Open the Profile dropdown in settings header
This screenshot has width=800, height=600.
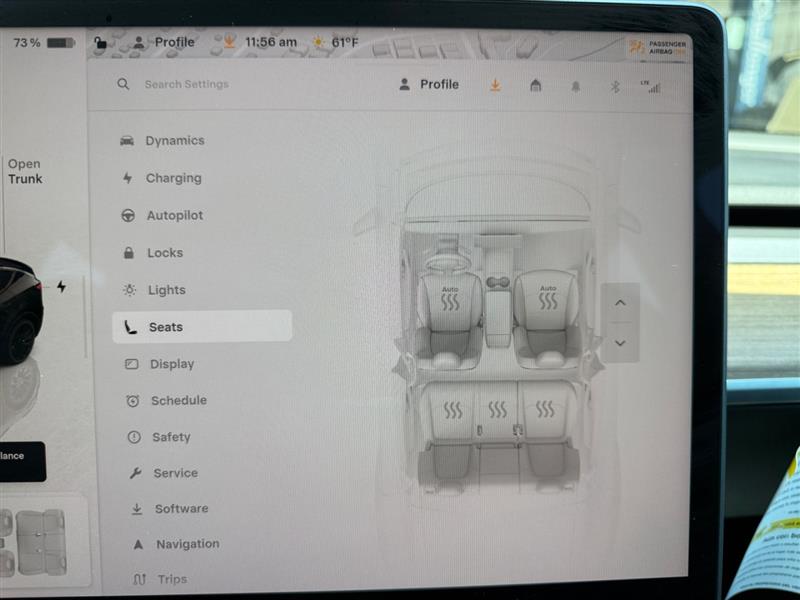pyautogui.click(x=429, y=85)
